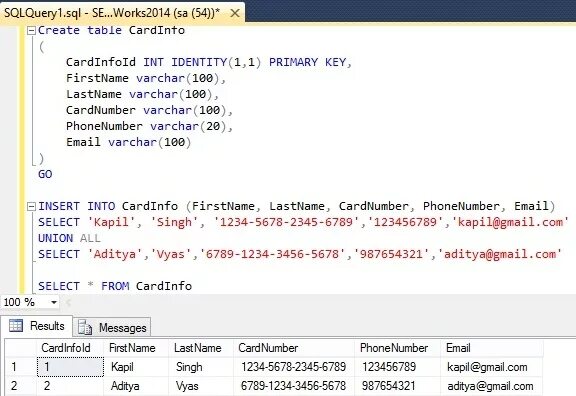Click the CardNumber column header

tap(294, 348)
